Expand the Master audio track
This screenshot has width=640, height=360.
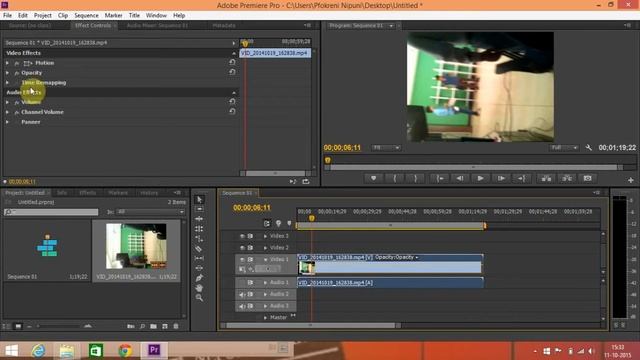click(265, 317)
